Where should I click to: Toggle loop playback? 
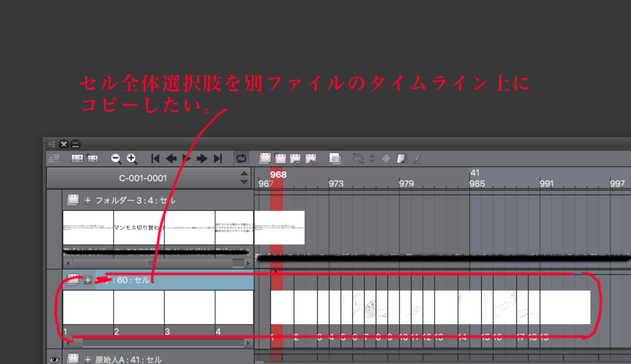click(241, 158)
